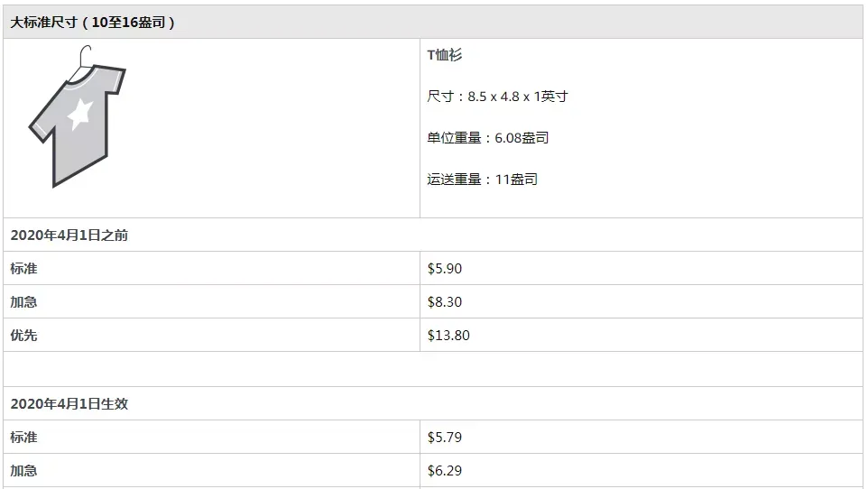This screenshot has height=489, width=868.
Task: Select the $5.79 new standard price
Action: tap(445, 437)
